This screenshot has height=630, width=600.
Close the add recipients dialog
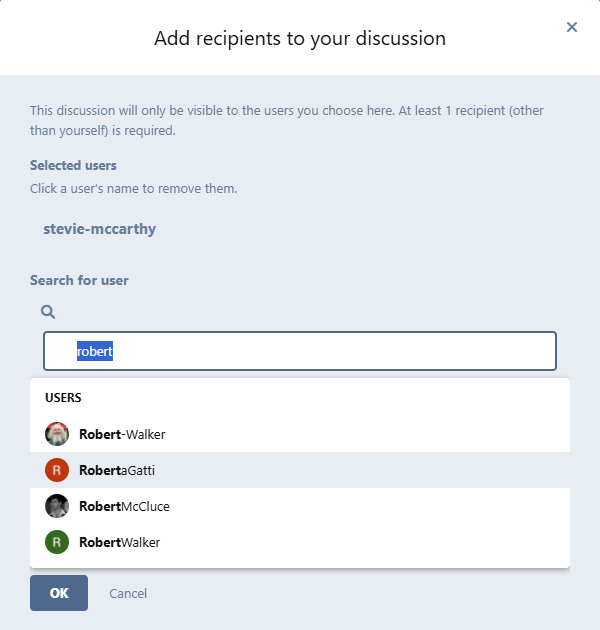[x=572, y=27]
